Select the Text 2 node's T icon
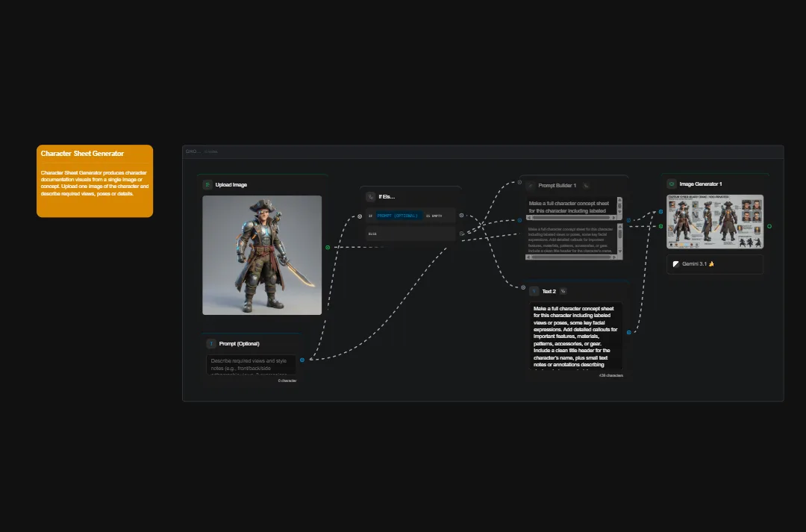This screenshot has width=806, height=532. pos(534,291)
